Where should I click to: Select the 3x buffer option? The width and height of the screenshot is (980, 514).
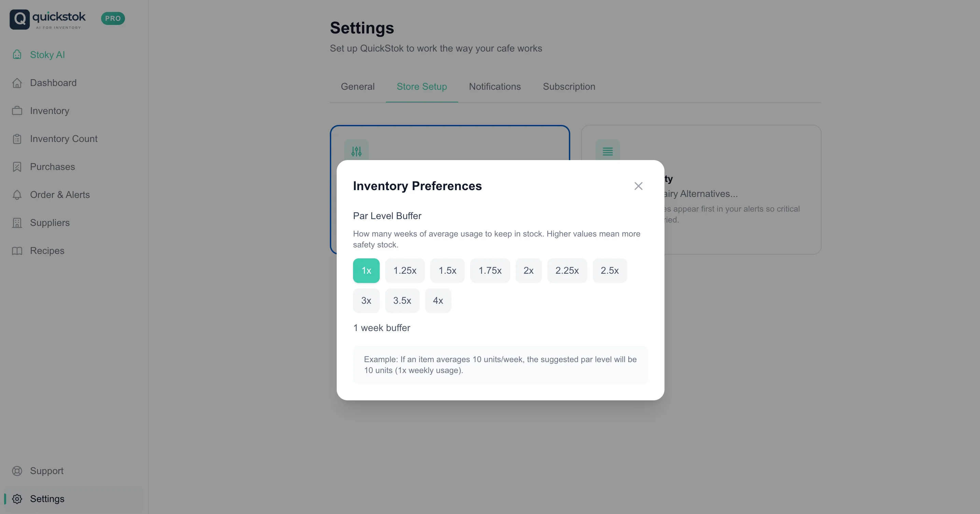click(x=366, y=300)
